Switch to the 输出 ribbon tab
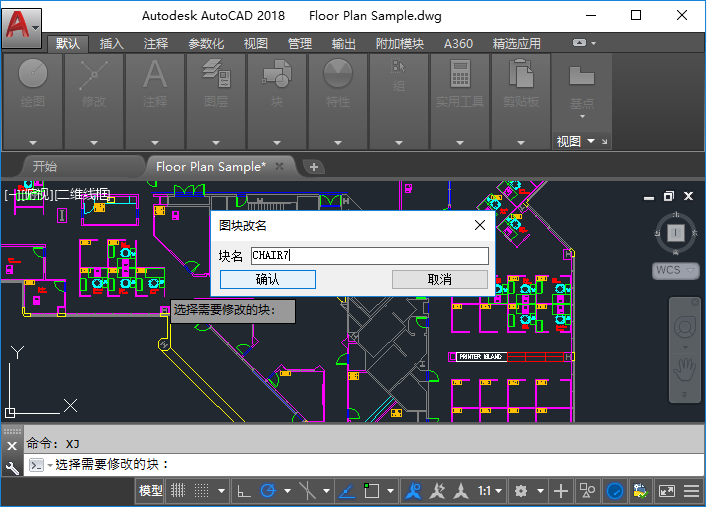Viewport: 707px width, 507px height. tap(344, 44)
